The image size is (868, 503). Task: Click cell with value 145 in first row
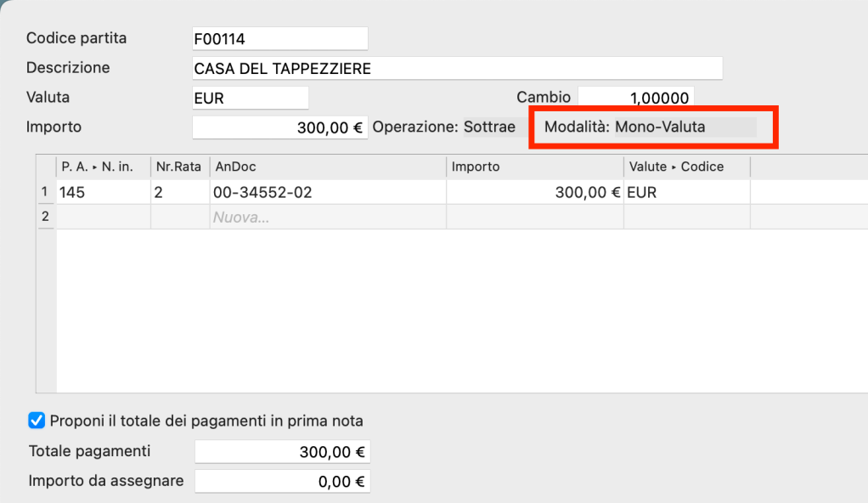(103, 193)
